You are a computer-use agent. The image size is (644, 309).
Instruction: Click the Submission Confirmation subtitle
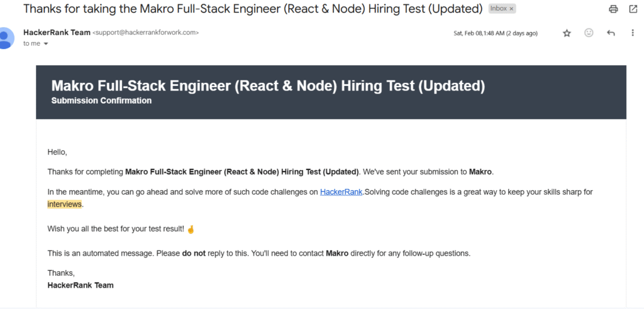click(101, 100)
